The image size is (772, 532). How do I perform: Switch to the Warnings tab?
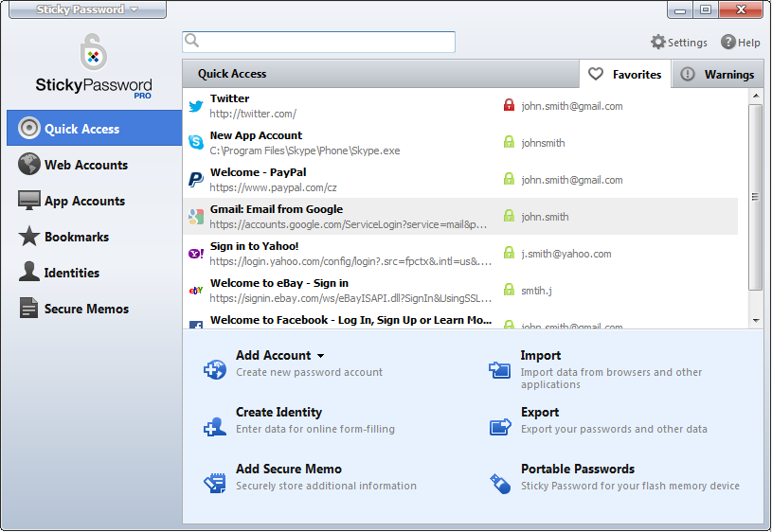pyautogui.click(x=718, y=75)
